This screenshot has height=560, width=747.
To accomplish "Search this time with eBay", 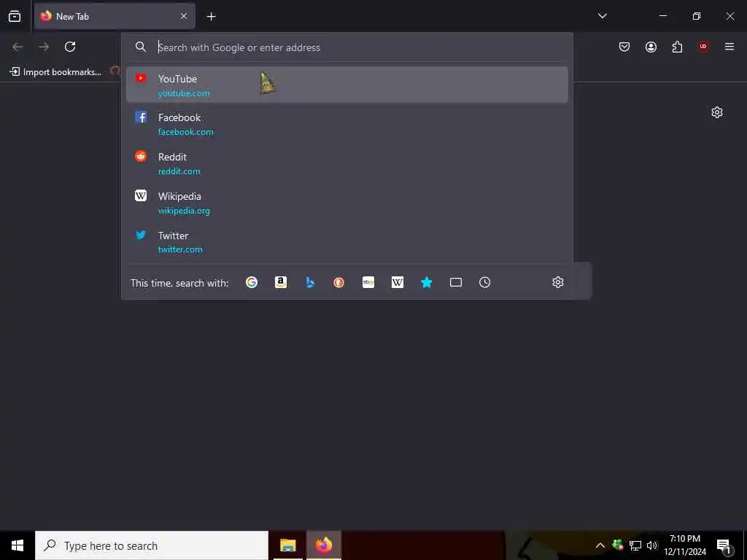I will coord(368,282).
